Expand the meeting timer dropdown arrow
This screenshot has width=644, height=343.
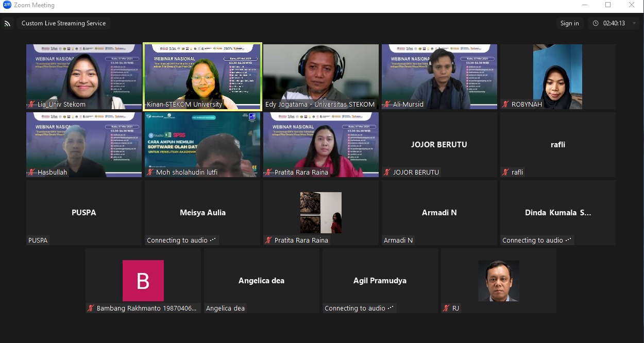coord(634,23)
